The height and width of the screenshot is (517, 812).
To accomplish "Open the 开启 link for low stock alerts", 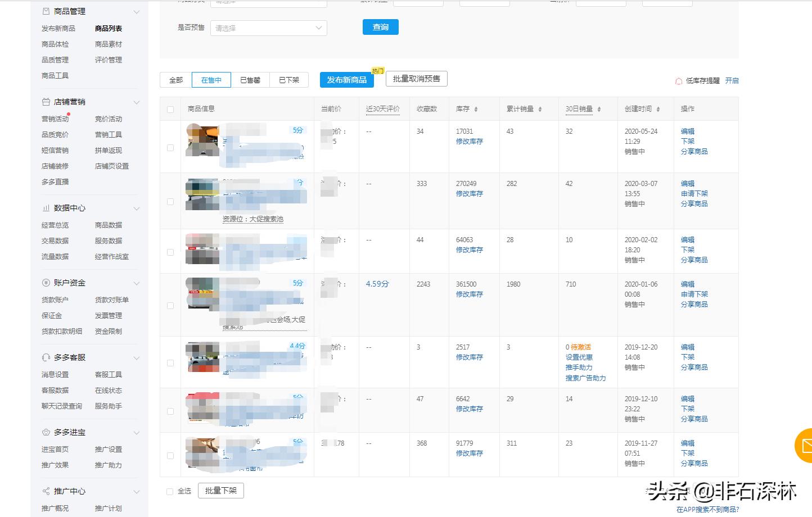I will [x=733, y=80].
